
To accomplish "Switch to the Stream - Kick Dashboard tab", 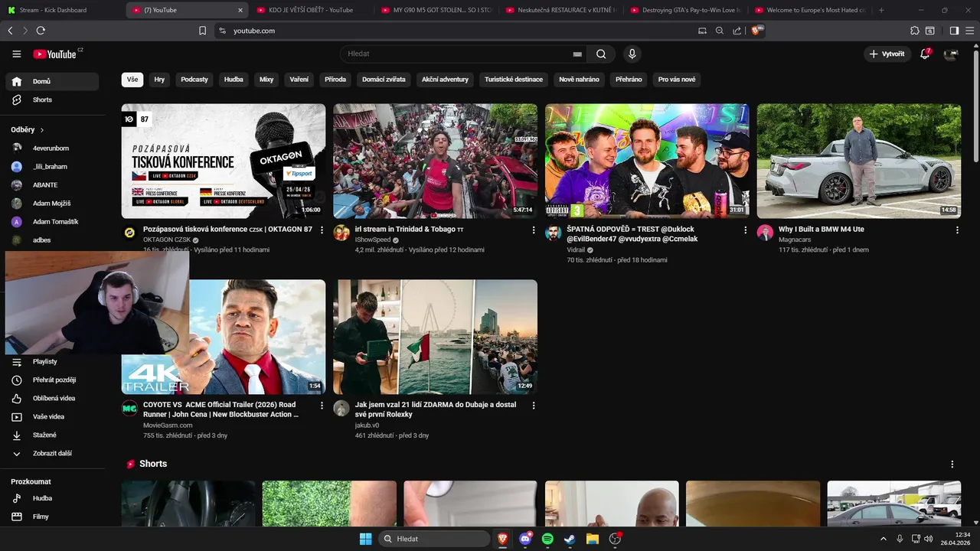I will click(x=61, y=10).
